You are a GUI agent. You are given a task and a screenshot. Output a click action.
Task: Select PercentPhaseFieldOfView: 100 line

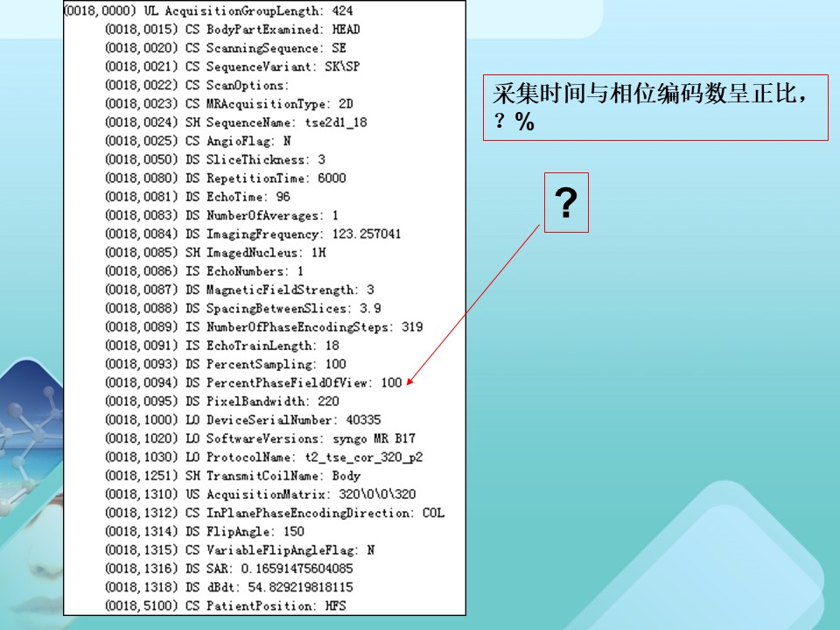[x=254, y=382]
